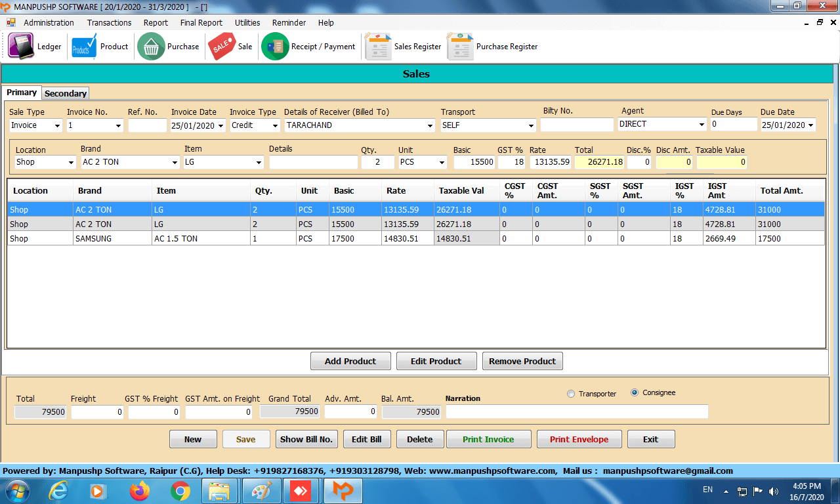Expand the Sale Type dropdown
This screenshot has width=840, height=504.
coord(57,125)
